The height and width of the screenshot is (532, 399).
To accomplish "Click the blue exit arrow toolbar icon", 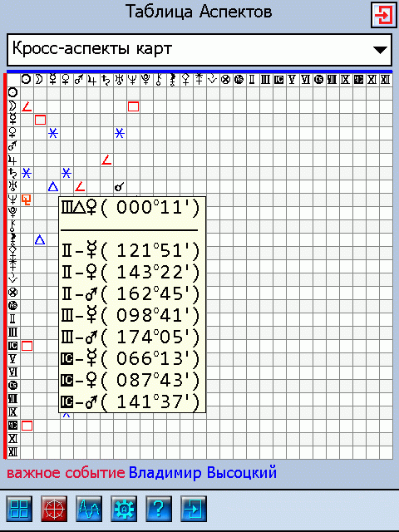I will [194, 509].
